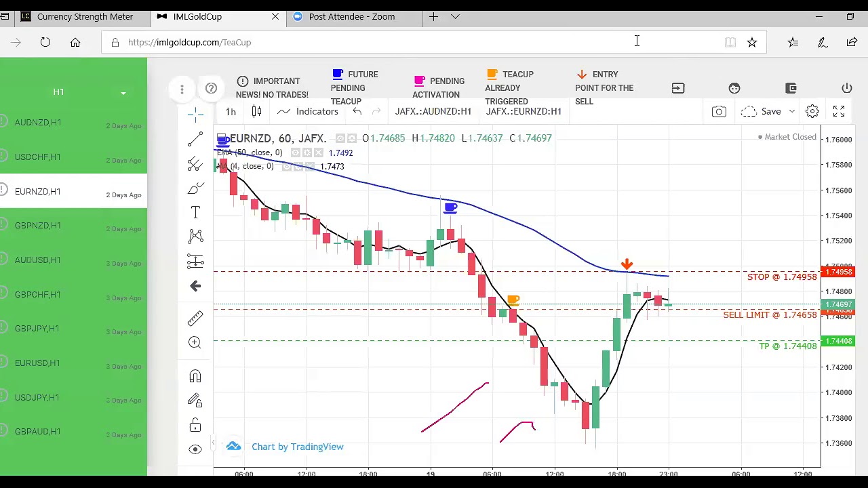
Task: Select the long/short position prediction tool
Action: coord(195,261)
